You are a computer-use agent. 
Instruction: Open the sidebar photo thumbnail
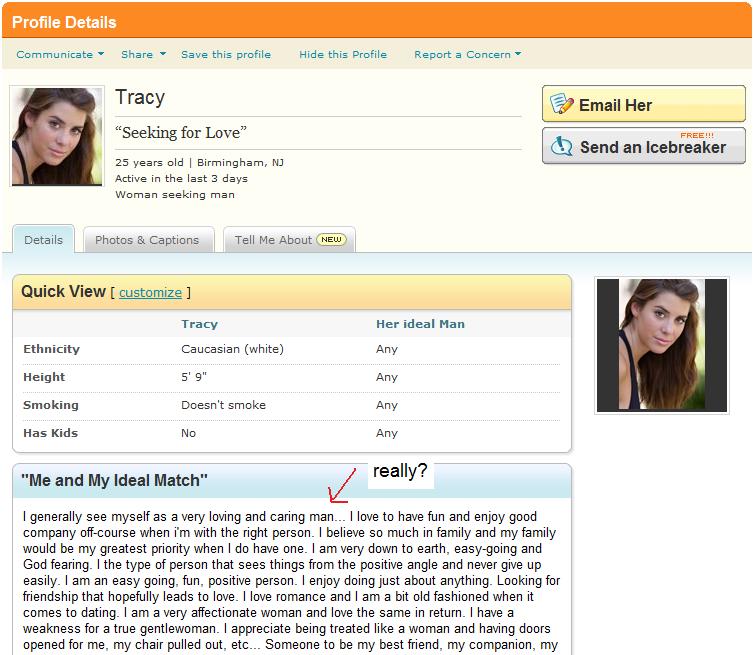tap(660, 345)
